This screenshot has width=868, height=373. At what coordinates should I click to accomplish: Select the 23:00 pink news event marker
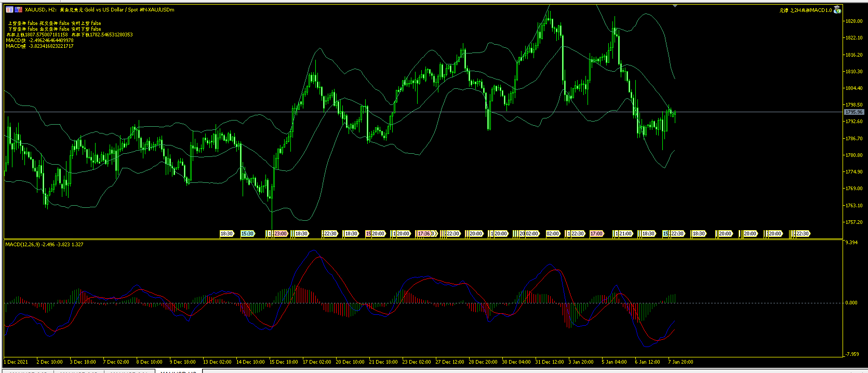[281, 234]
